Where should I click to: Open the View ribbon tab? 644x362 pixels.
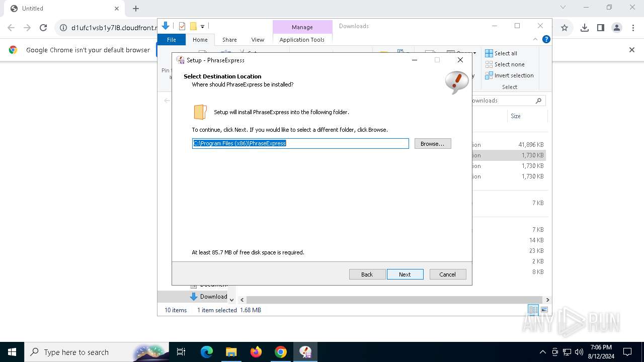point(258,40)
